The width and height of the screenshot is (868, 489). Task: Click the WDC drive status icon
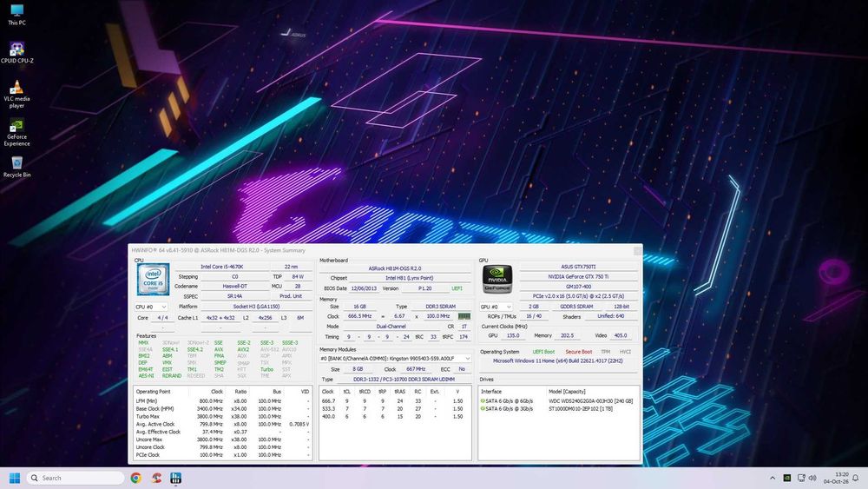483,401
